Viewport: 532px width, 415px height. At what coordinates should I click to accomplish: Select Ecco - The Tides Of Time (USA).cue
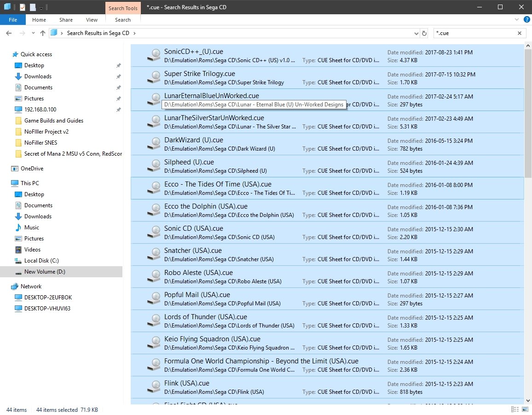(327, 188)
